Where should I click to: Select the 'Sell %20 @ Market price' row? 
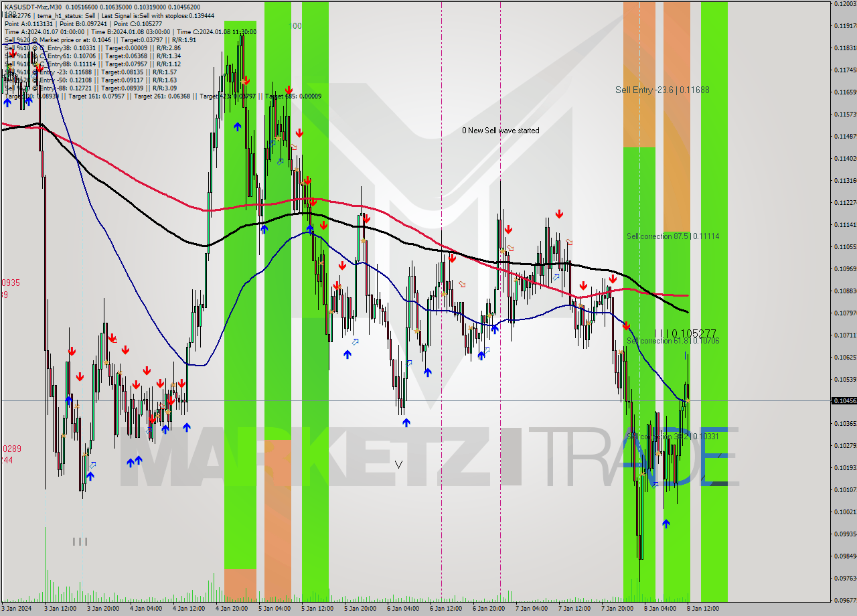coord(100,40)
